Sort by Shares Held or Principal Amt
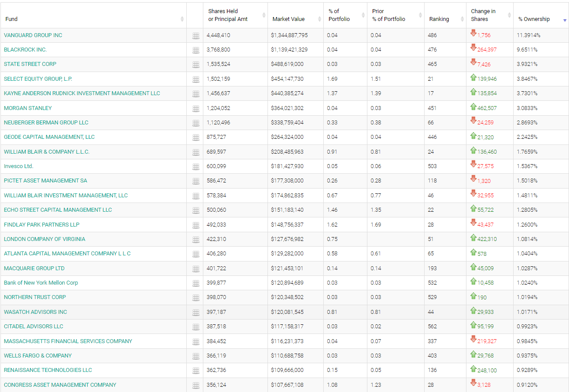The height and width of the screenshot is (392, 569). coord(235,15)
